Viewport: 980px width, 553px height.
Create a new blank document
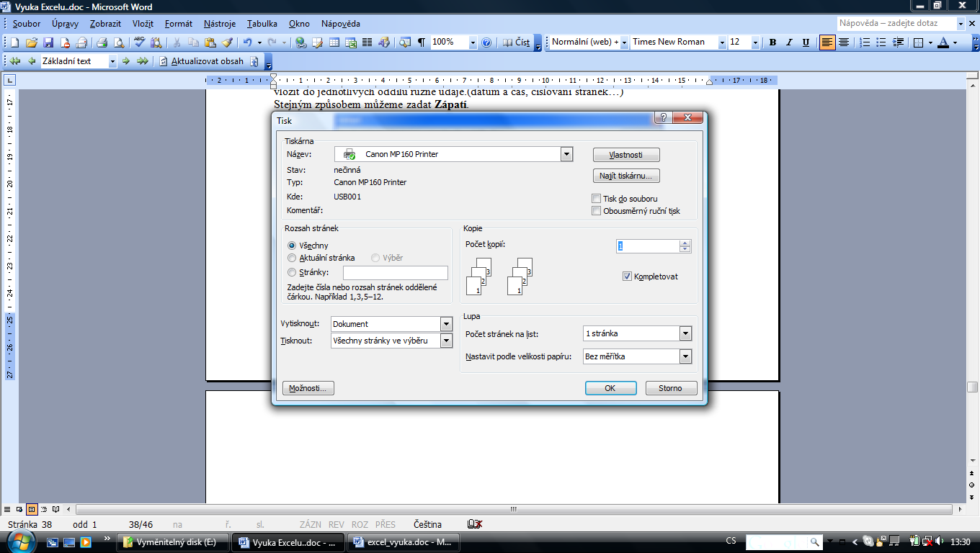(x=15, y=42)
